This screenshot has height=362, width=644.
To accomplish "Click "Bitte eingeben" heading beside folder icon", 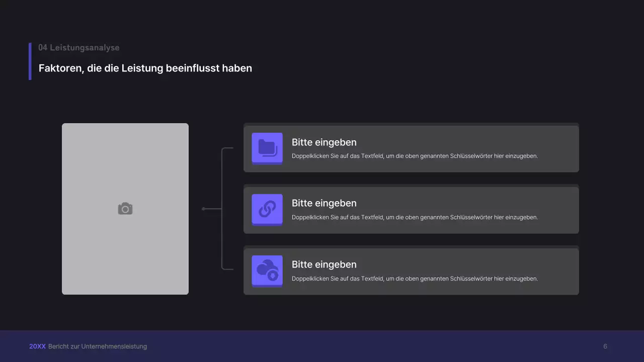I will pyautogui.click(x=324, y=142).
